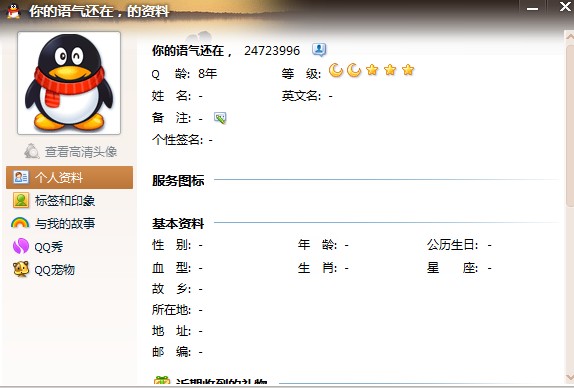574x388 pixels.
Task: Click the Q龄 value 8年
Action: coord(208,74)
